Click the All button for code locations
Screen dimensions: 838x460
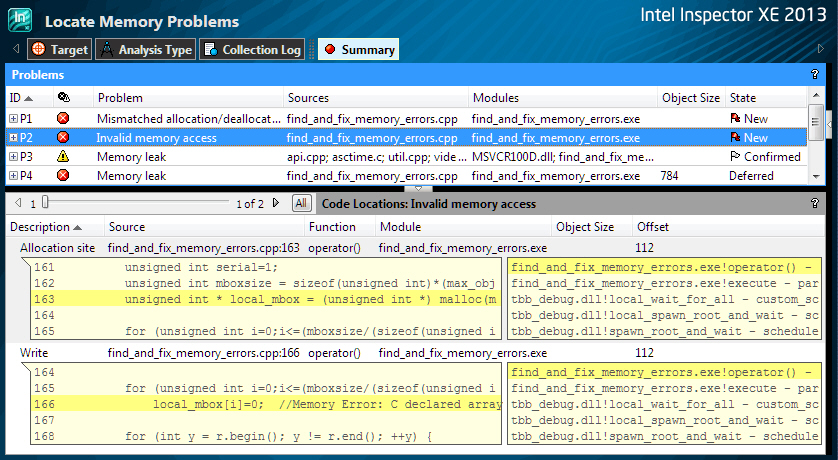(301, 203)
